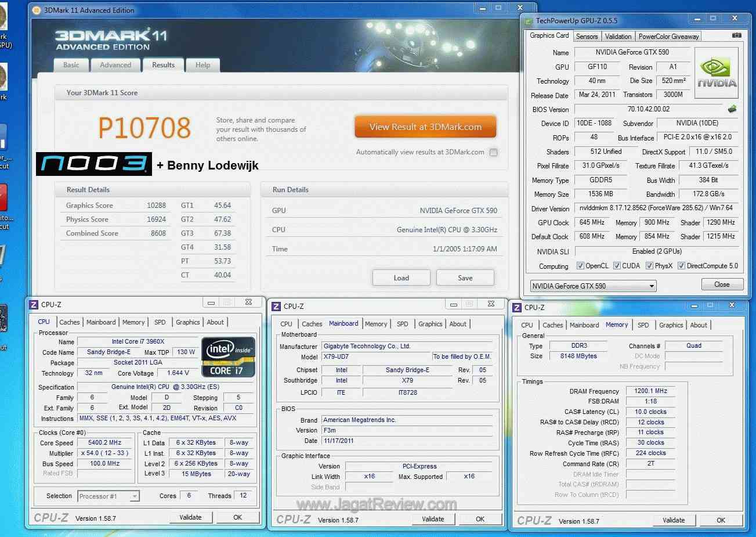Click the title icon of CPU-Z Memory window
The height and width of the screenshot is (537, 756).
(517, 307)
